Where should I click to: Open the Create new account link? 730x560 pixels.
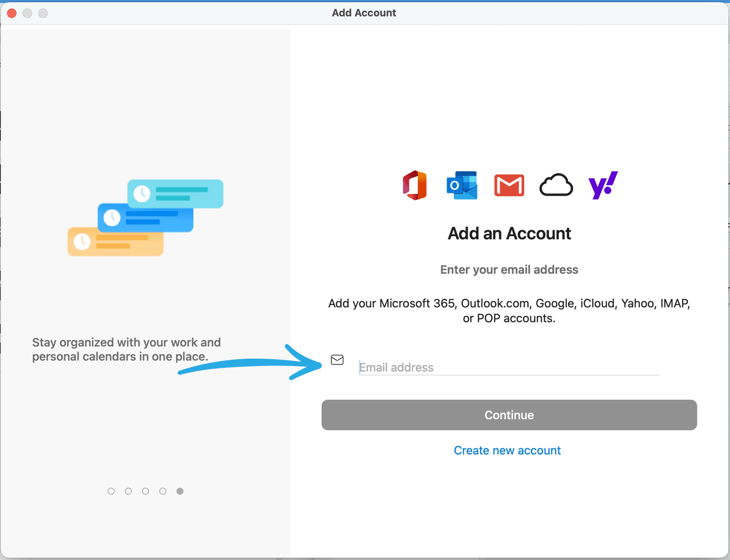tap(507, 451)
